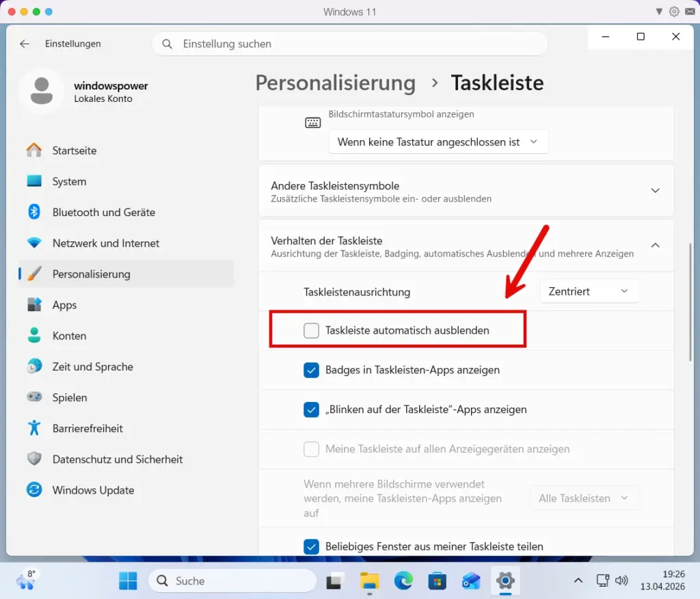This screenshot has height=599, width=700.
Task: Open the Parallels gear icon in title bar
Action: [674, 12]
